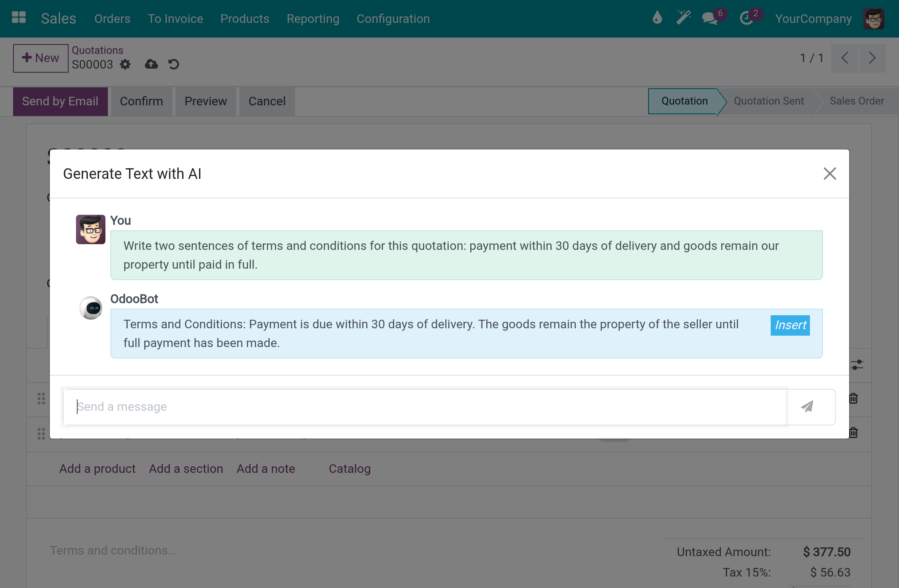Click the droplet debug icon in navbar
The image size is (899, 588).
657,18
